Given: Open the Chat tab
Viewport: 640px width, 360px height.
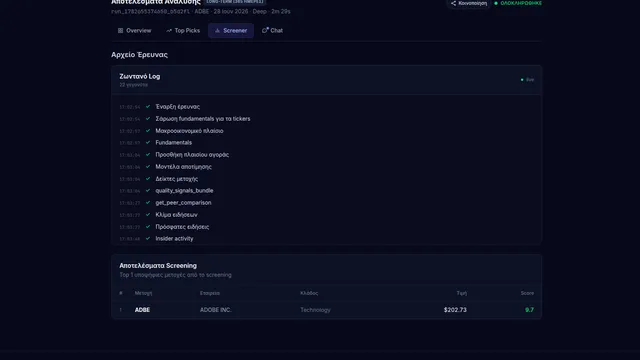Looking at the screenshot, I should (x=272, y=31).
